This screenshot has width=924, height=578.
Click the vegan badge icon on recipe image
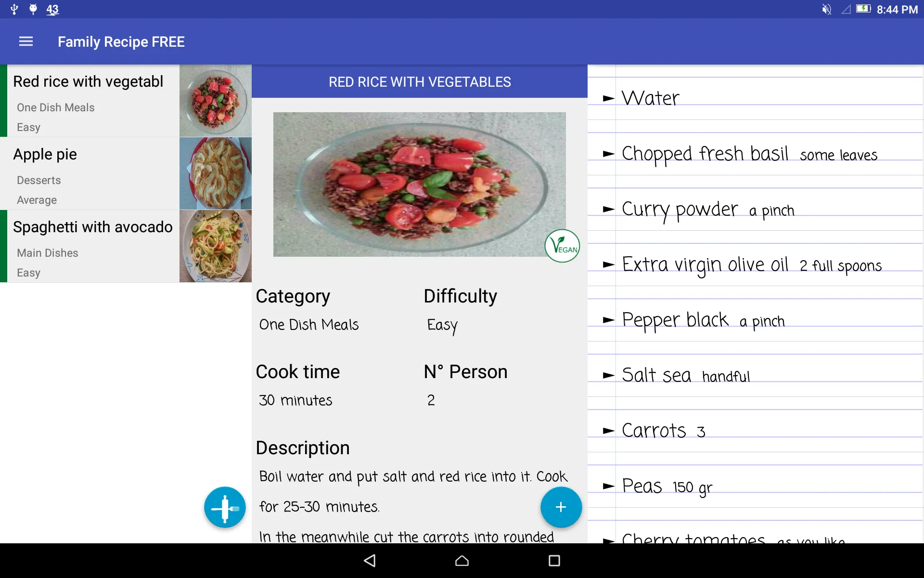[563, 247]
